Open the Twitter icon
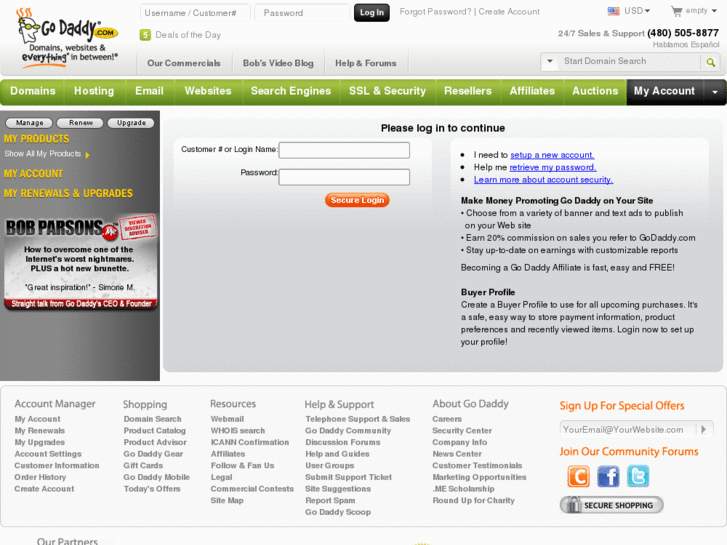The height and width of the screenshot is (545, 727). pyautogui.click(x=638, y=476)
